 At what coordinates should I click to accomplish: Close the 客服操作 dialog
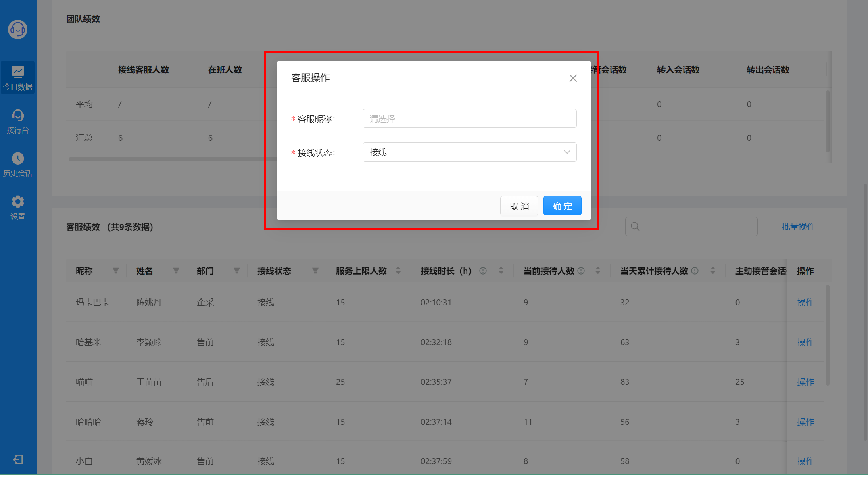tap(573, 78)
